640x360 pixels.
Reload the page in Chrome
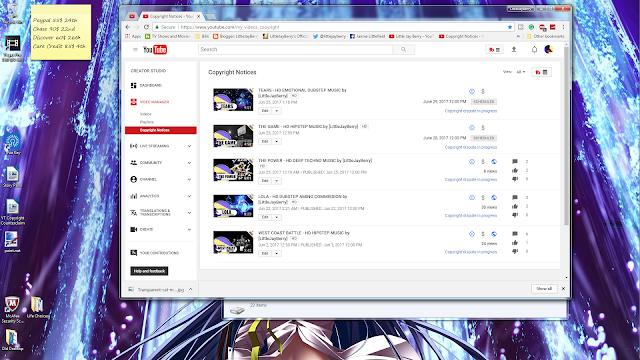[146, 27]
